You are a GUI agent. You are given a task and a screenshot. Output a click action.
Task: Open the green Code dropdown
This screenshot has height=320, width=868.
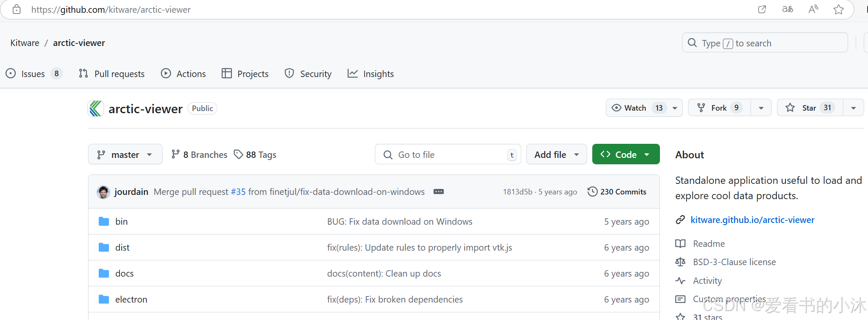pyautogui.click(x=626, y=154)
